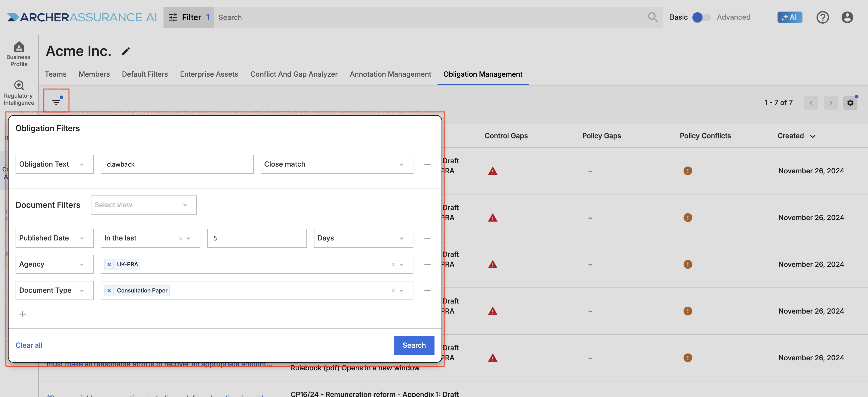The image size is (868, 397).
Task: Remove the Consultation Paper chip
Action: (109, 290)
